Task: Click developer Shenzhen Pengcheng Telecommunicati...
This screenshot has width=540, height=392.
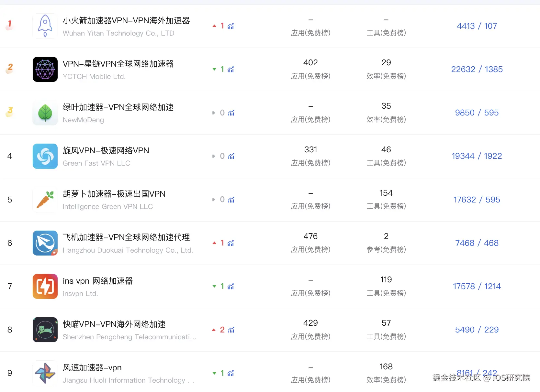Action: pos(129,337)
